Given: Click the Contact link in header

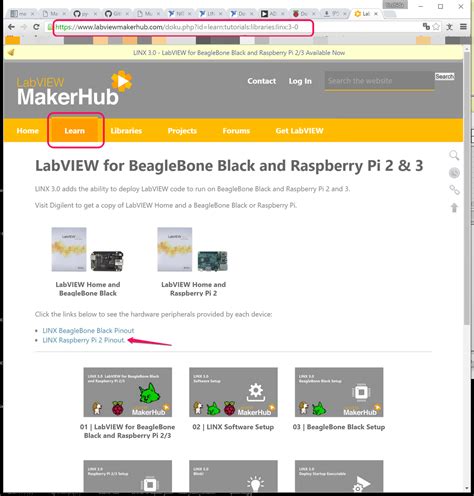Looking at the screenshot, I should 262,81.
